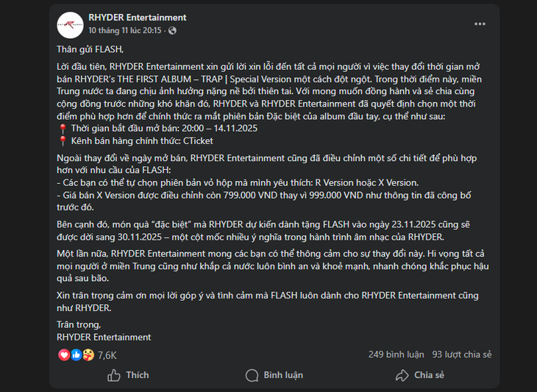
Task: Open the 249 bình luận comments list
Action: click(396, 354)
